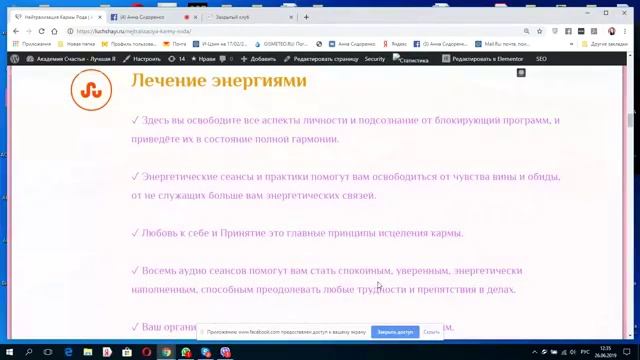Viewport: 640px width, 360px height.
Task: Click Добавить in WordPress admin bar
Action: (x=258, y=59)
